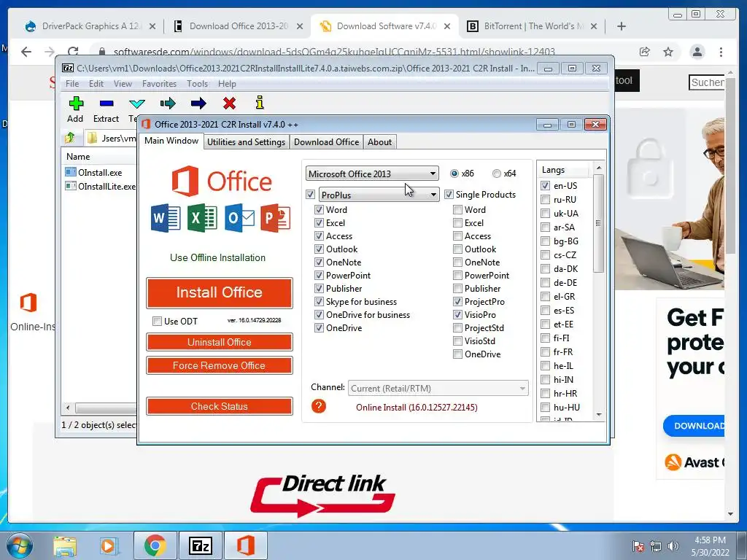Click the Langs list scroll-down arrow
The width and height of the screenshot is (747, 560).
click(599, 415)
